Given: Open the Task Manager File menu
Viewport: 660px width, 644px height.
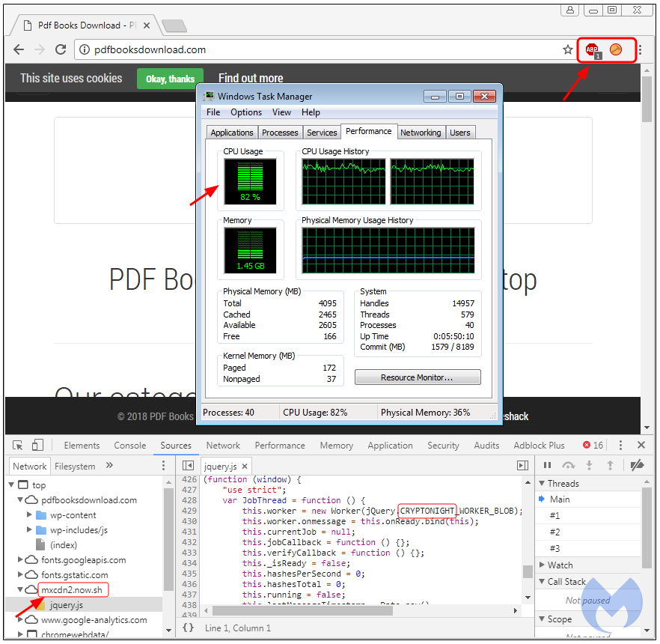Looking at the screenshot, I should point(213,112).
